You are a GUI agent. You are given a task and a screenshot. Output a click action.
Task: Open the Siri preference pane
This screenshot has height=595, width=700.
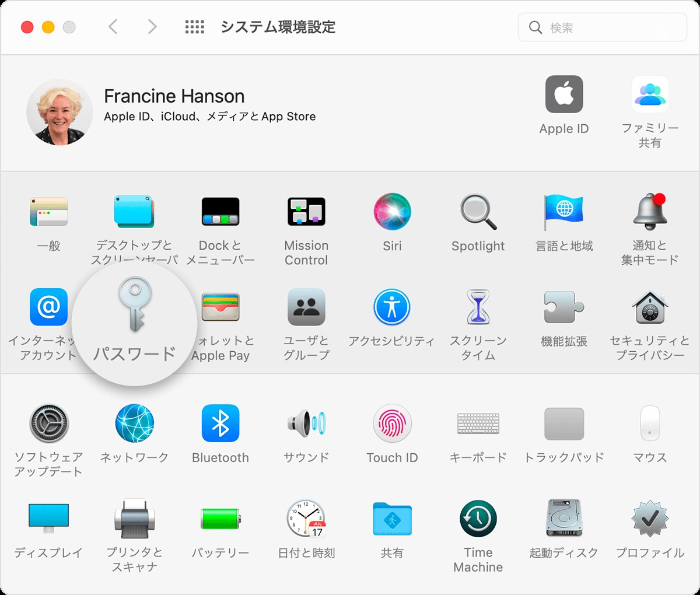(x=392, y=211)
